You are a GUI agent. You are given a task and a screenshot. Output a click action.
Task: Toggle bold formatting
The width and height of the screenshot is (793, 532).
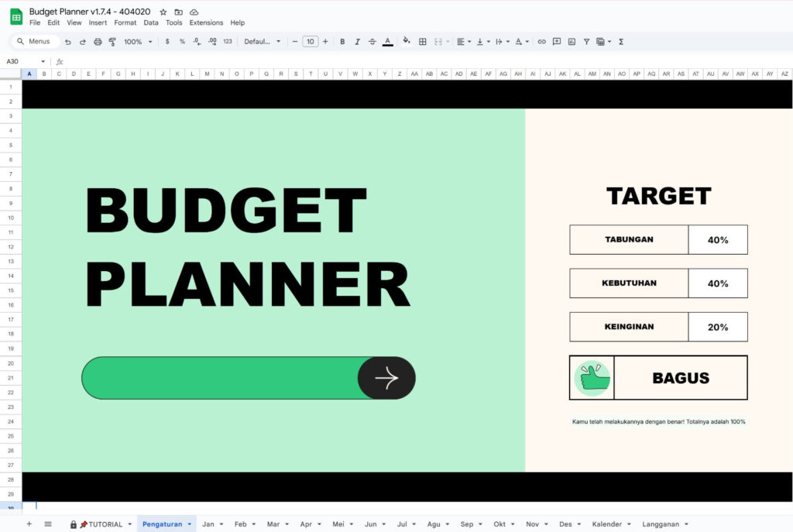[342, 42]
